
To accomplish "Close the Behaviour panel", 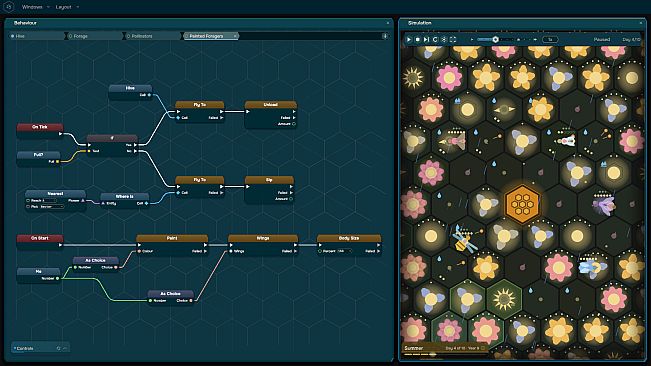I will [388, 23].
